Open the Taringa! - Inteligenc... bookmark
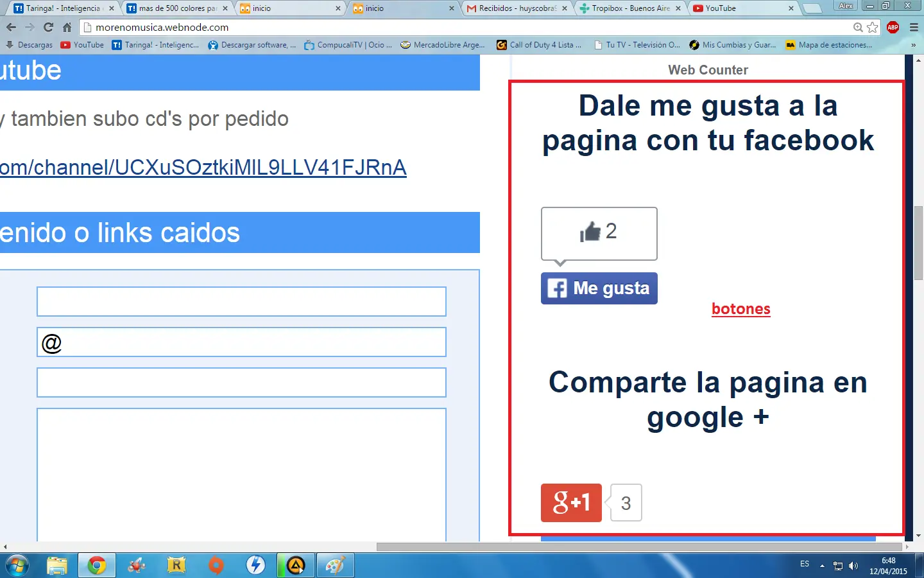Image resolution: width=924 pixels, height=578 pixels. pyautogui.click(x=155, y=45)
